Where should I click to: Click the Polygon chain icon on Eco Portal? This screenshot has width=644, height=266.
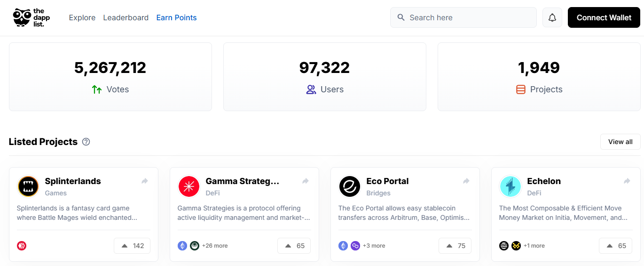point(355,246)
